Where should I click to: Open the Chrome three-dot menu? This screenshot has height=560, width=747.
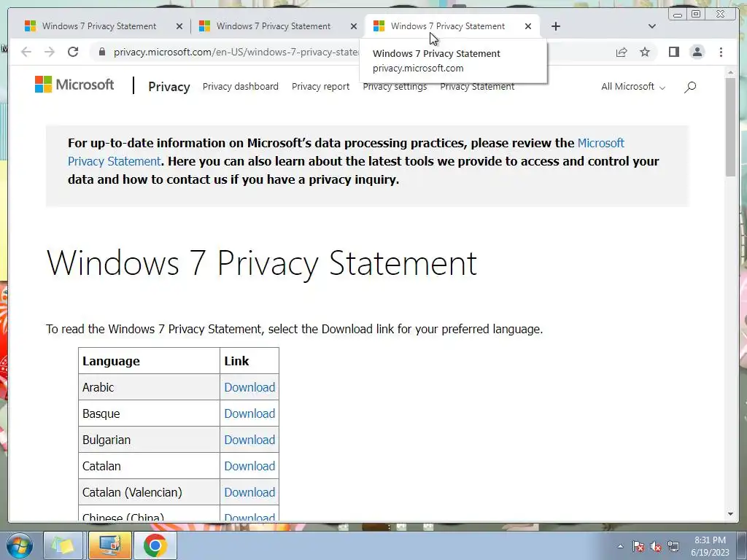tap(721, 52)
